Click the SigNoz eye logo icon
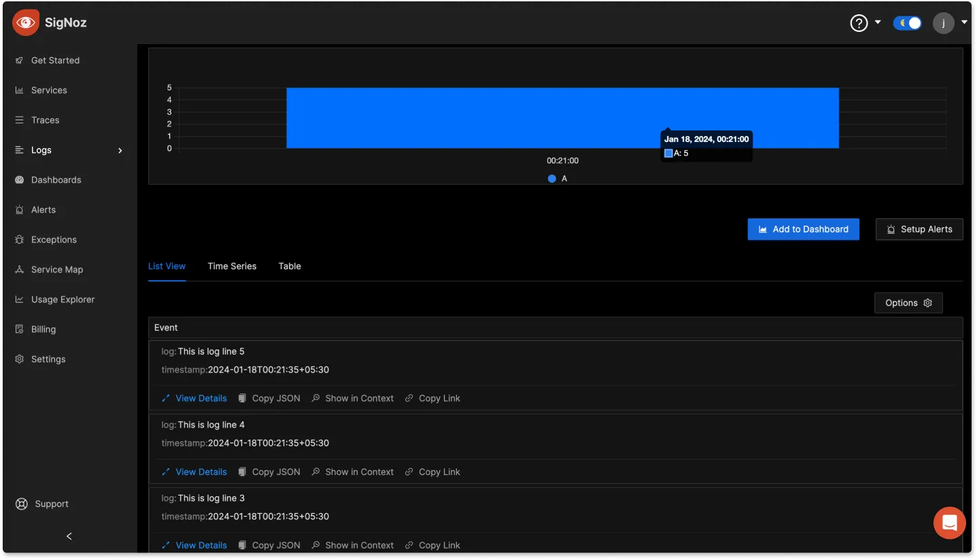Image resolution: width=977 pixels, height=560 pixels. [26, 22]
